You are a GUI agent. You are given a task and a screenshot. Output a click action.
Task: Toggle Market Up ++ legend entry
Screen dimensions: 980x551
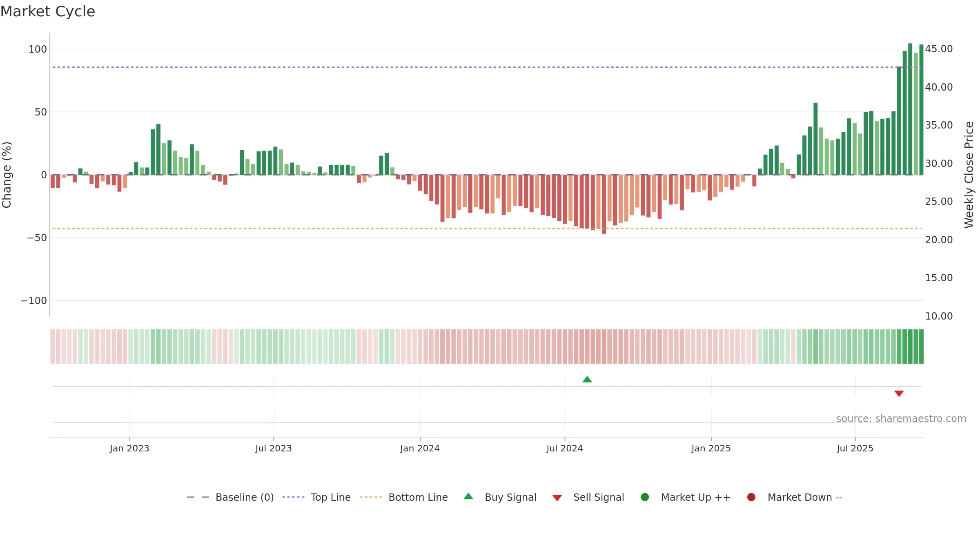click(x=686, y=497)
